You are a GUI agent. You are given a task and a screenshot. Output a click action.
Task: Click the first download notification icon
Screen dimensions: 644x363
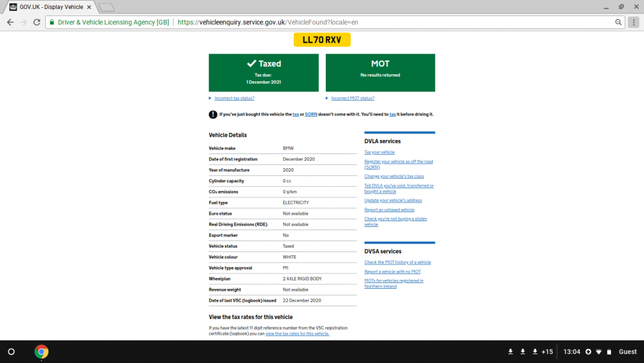click(511, 351)
